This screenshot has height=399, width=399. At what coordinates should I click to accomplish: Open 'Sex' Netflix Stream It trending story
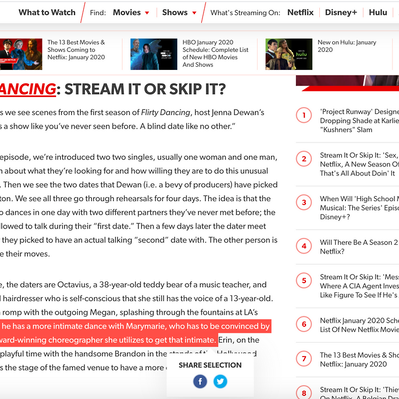[x=359, y=164]
